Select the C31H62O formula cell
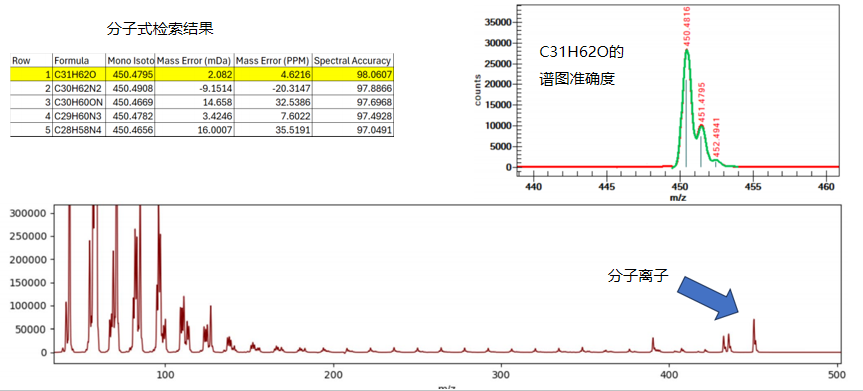This screenshot has height=391, width=863. click(x=79, y=74)
